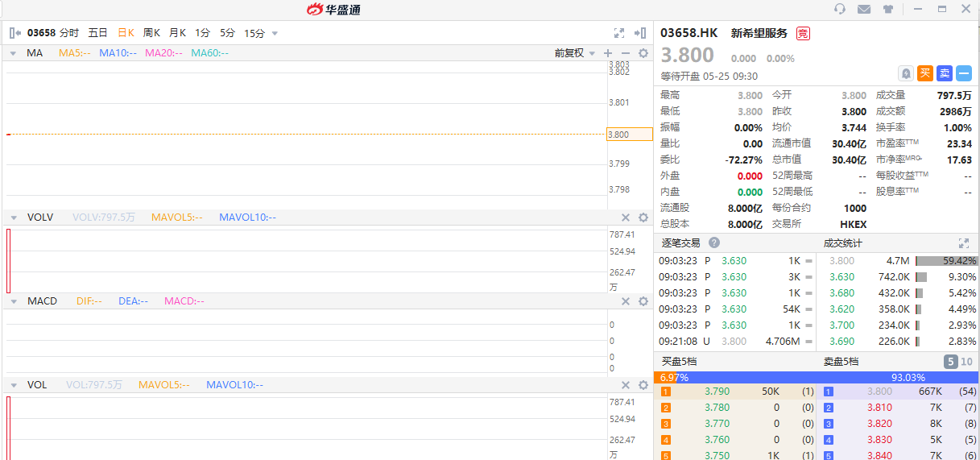Zoom in chart with plus icon
This screenshot has width=980, height=460.
click(x=608, y=53)
